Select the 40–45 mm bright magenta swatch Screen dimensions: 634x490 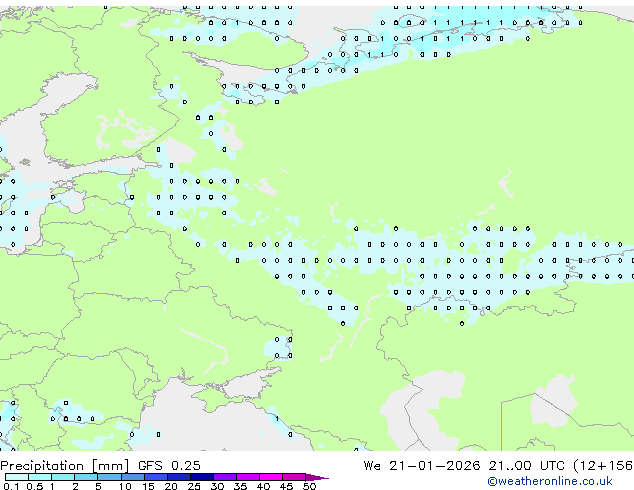271,477
